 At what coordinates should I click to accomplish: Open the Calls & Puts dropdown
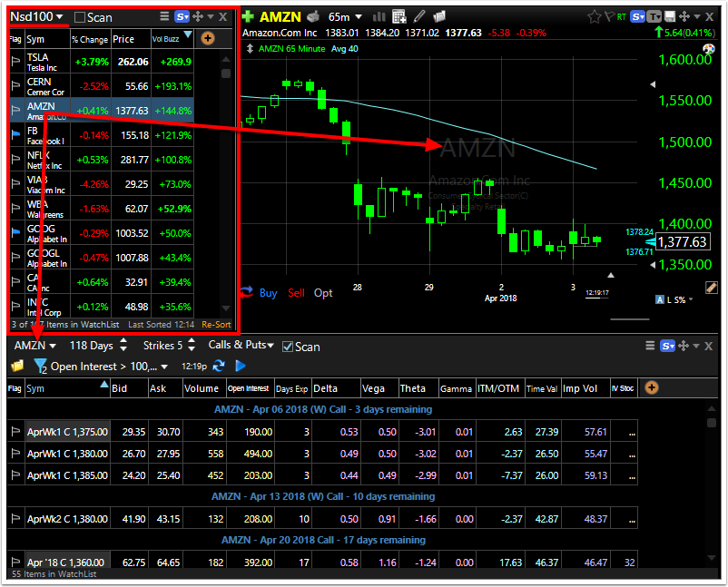[x=241, y=345]
